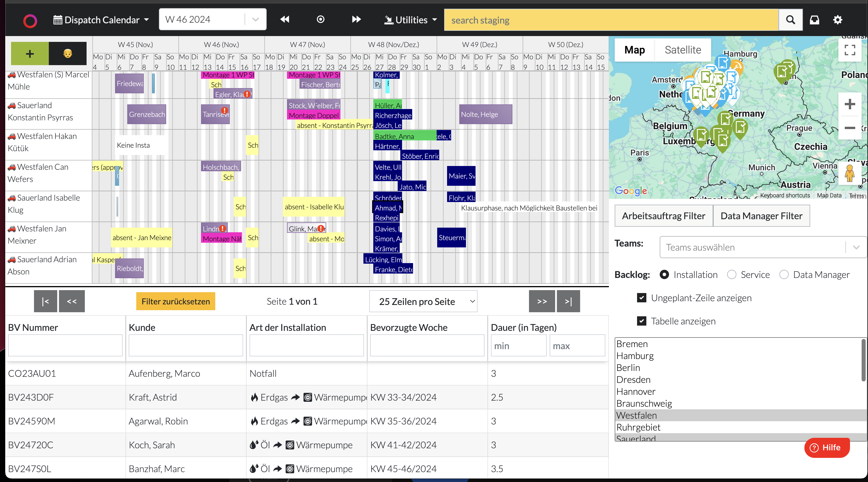Select the Data Manager backlog radio button

tap(784, 274)
